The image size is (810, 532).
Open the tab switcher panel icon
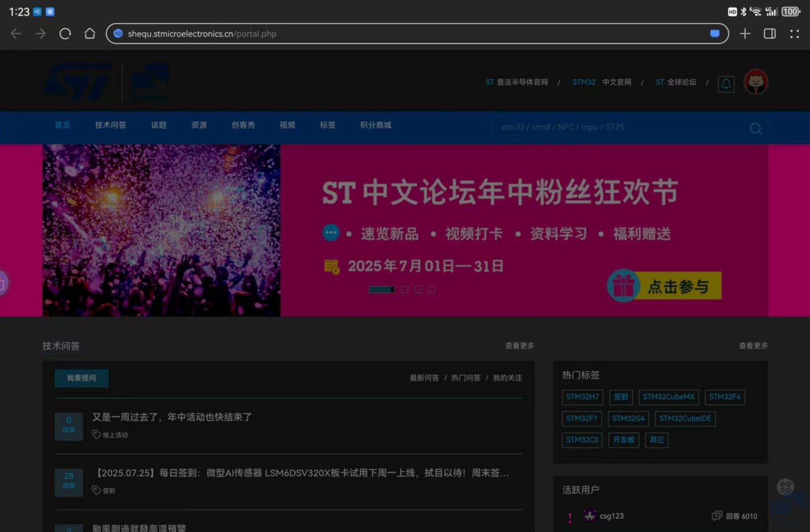click(x=770, y=34)
